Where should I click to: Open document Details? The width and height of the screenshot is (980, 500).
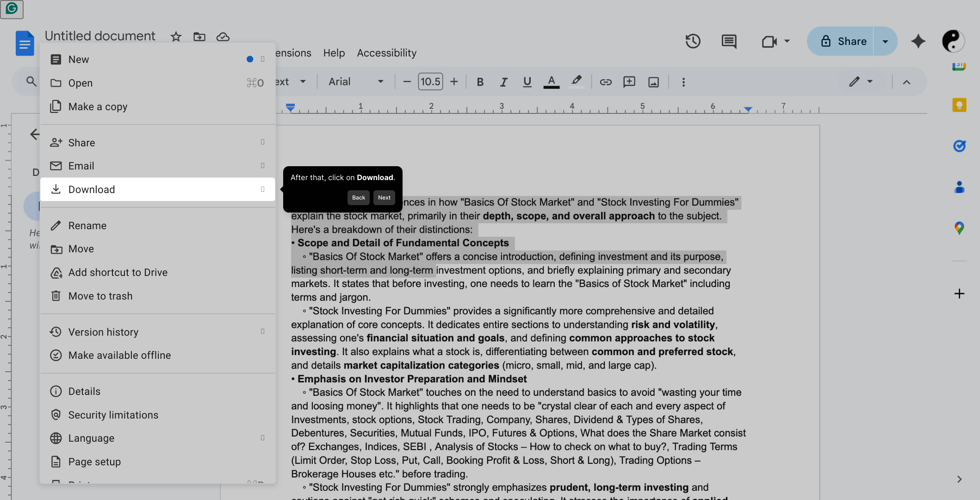point(157,391)
